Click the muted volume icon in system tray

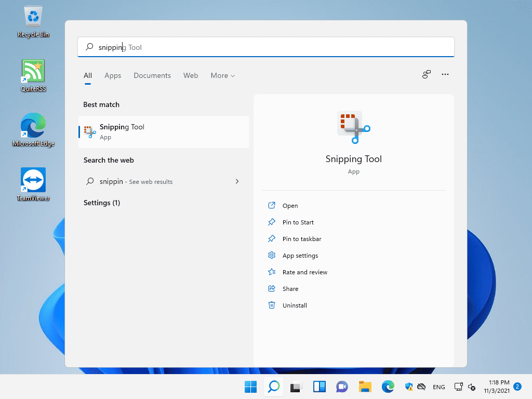point(472,387)
